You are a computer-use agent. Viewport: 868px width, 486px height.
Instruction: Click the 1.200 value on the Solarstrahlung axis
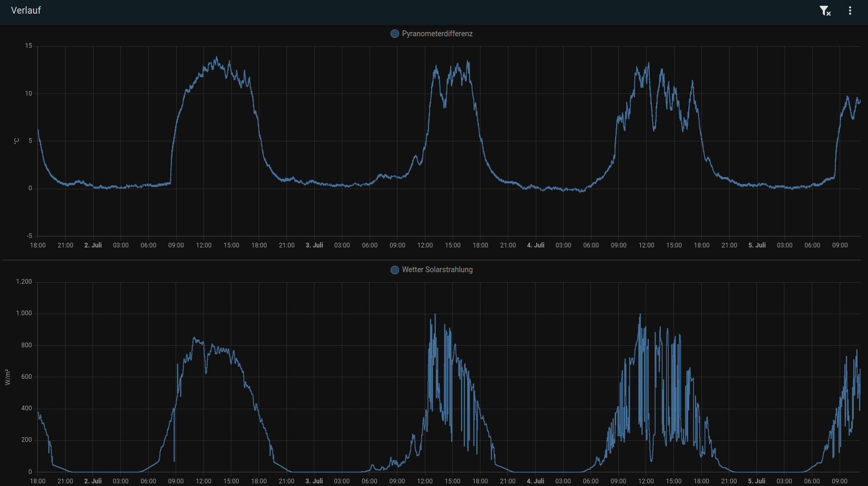pyautogui.click(x=24, y=282)
